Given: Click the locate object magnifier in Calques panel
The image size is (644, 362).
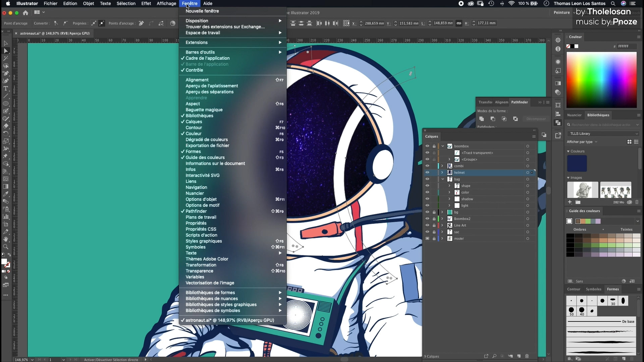Looking at the screenshot, I should [494, 356].
